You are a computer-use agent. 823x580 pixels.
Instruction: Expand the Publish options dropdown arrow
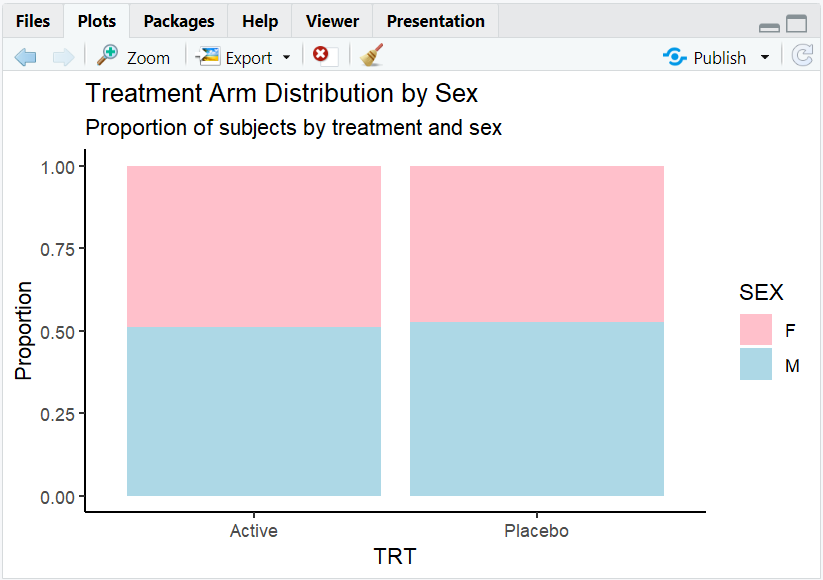(765, 57)
